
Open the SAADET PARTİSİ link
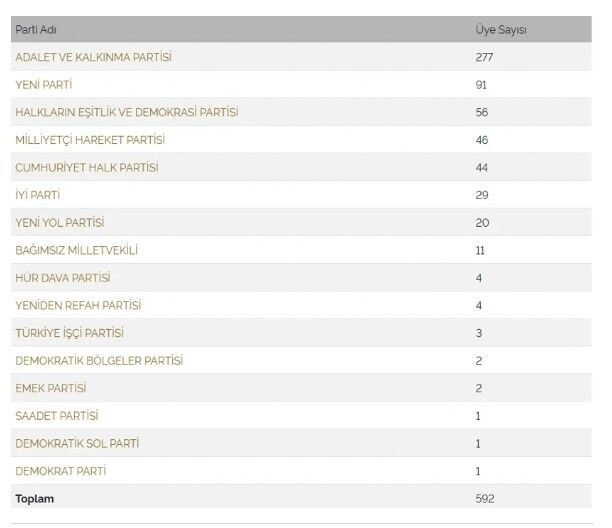point(57,416)
